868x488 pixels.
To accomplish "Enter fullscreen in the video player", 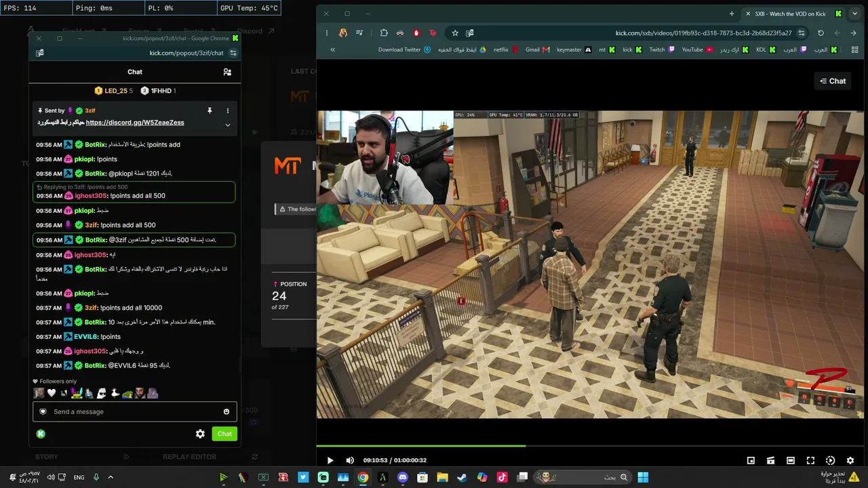I will tap(810, 460).
